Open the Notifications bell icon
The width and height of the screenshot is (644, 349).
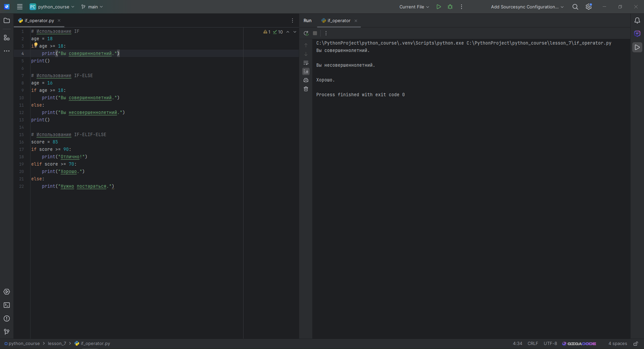tap(637, 20)
